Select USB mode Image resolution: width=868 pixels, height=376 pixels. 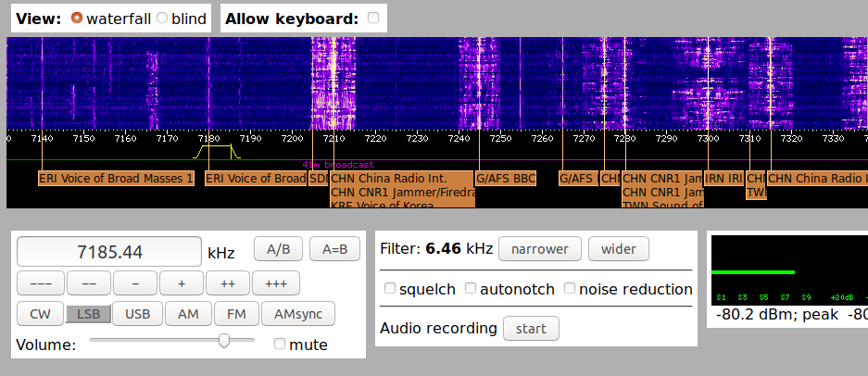pyautogui.click(x=138, y=313)
